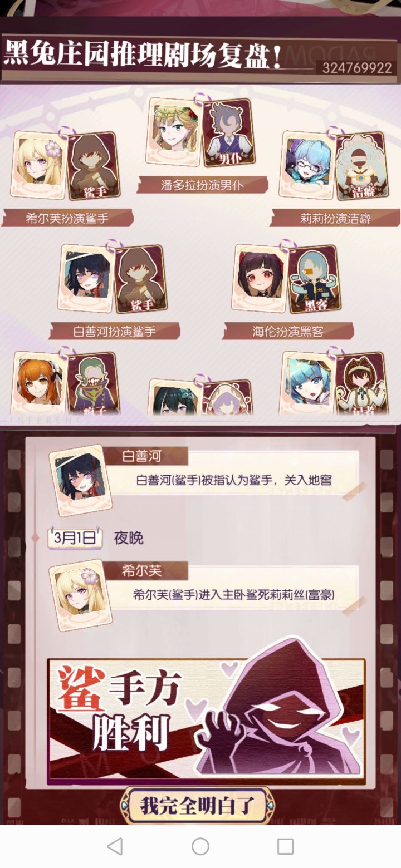Open 白善河's portrait in the role grid
This screenshot has height=868, width=401.
(x=86, y=278)
